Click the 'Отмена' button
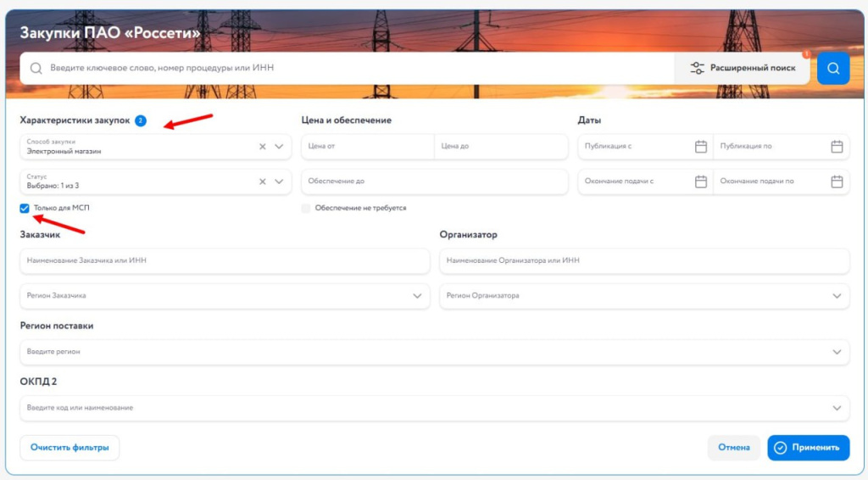This screenshot has height=480, width=868. point(733,448)
